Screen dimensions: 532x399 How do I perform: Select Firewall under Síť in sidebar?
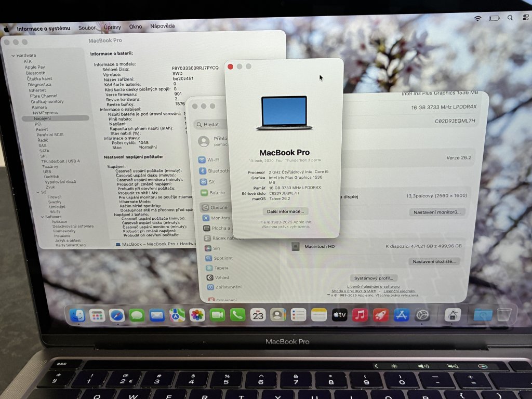click(54, 197)
